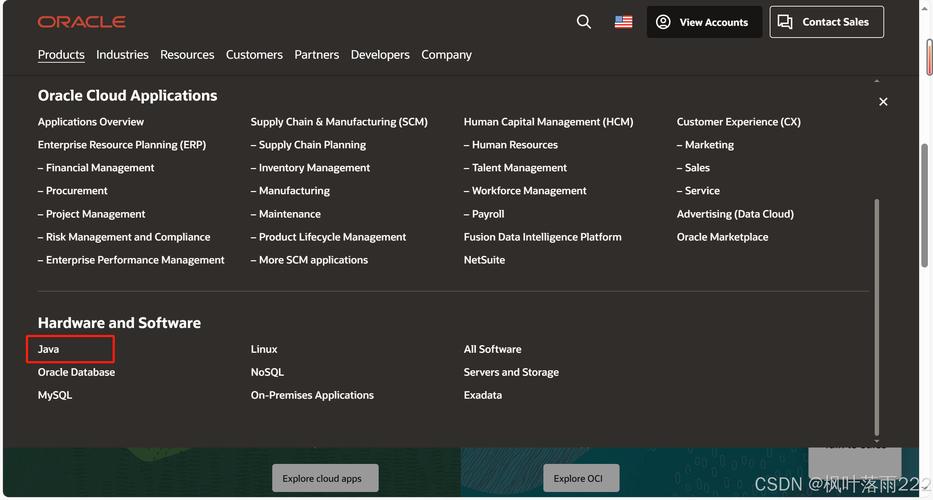The height and width of the screenshot is (500, 933).
Task: Click Advertising (Data Cloud)
Action: (x=735, y=214)
